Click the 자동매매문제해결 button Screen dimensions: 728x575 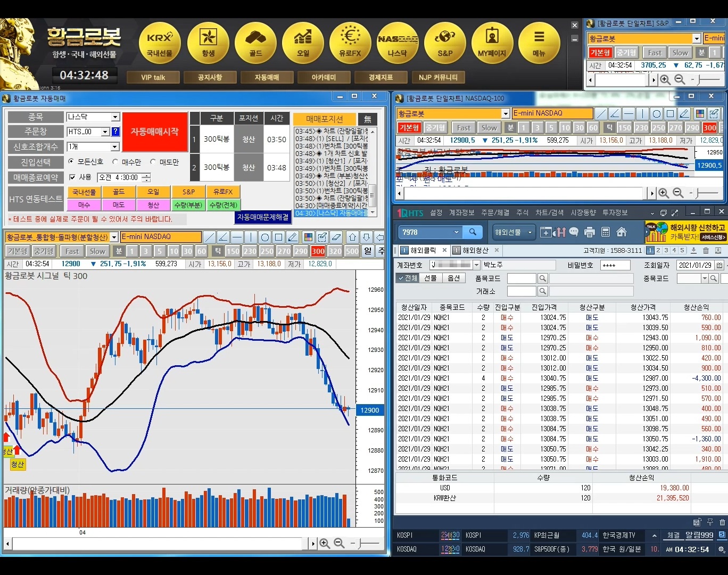click(x=262, y=217)
